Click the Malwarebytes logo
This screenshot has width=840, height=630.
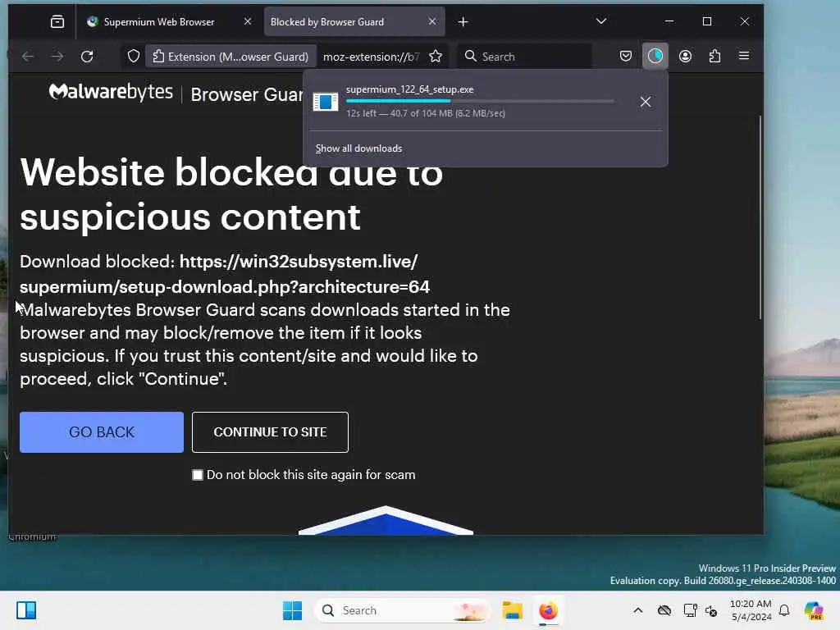(111, 92)
